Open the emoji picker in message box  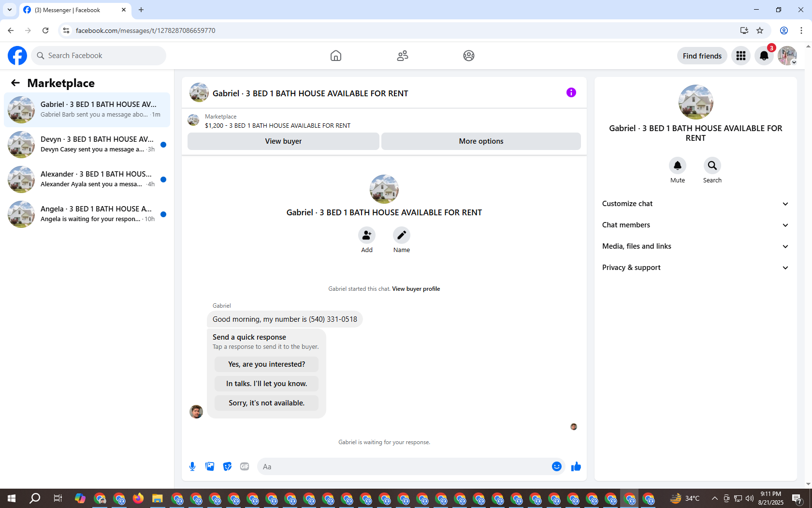click(x=557, y=466)
